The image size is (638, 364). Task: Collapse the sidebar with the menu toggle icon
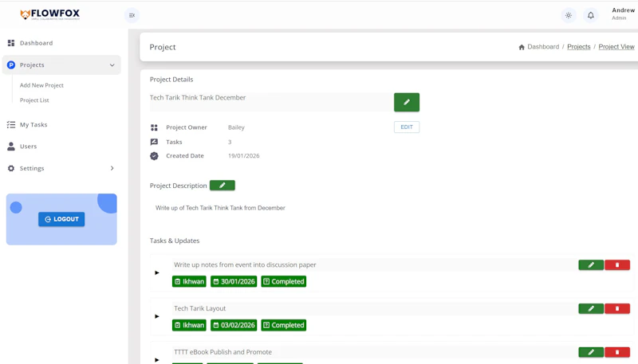[132, 15]
